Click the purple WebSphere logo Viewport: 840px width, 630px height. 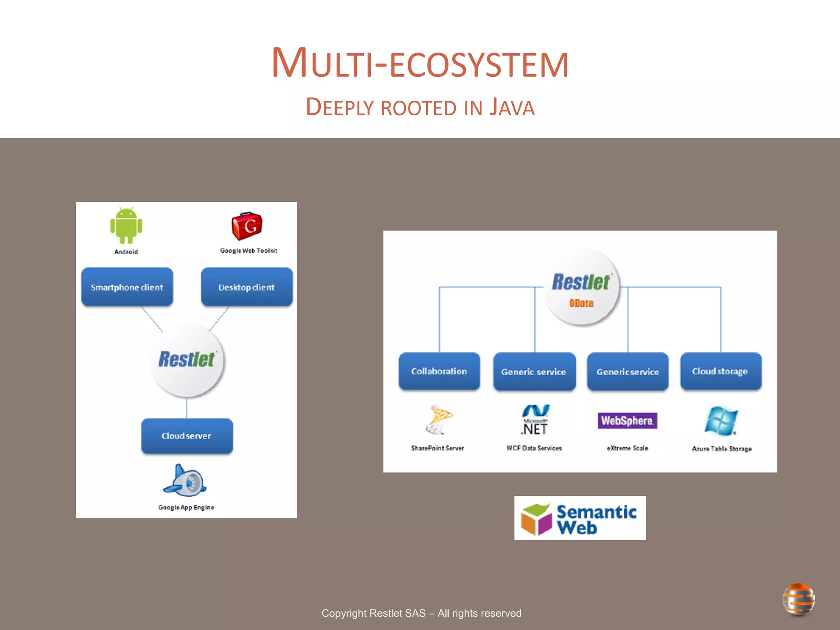(x=627, y=421)
